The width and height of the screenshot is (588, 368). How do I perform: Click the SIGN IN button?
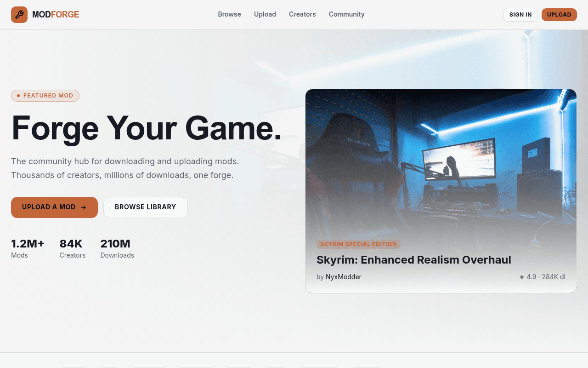click(x=520, y=15)
